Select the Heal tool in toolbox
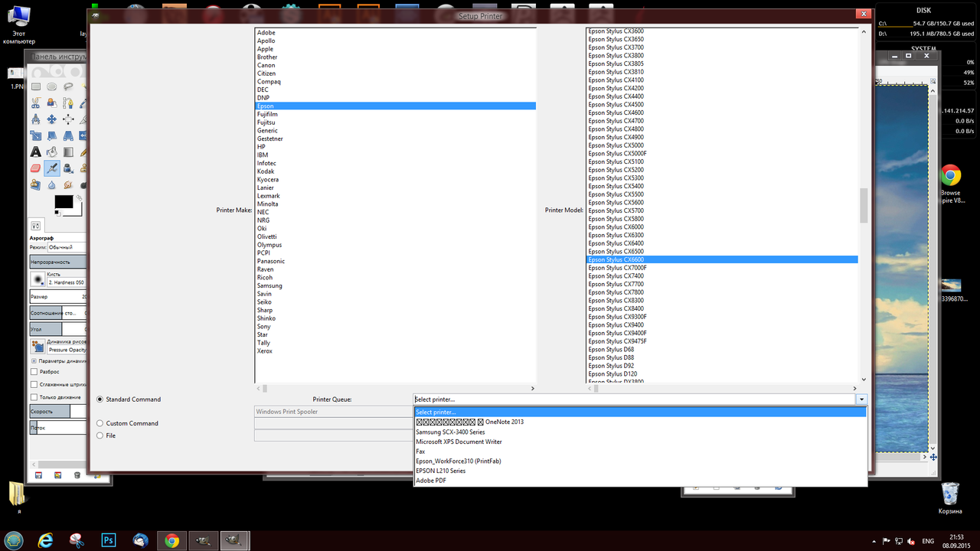Viewport: 980px width, 551px height. pos(36,184)
